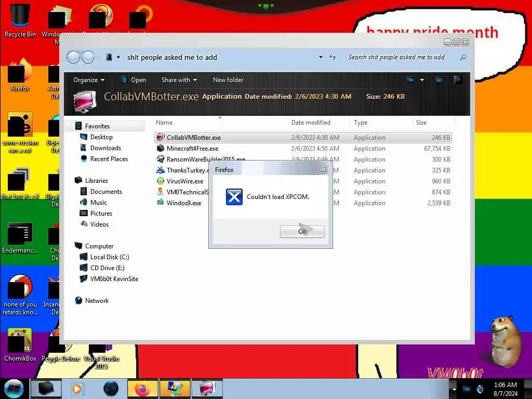Select Windos9.exe file icon
Image resolution: width=532 pixels, height=399 pixels.
point(160,203)
